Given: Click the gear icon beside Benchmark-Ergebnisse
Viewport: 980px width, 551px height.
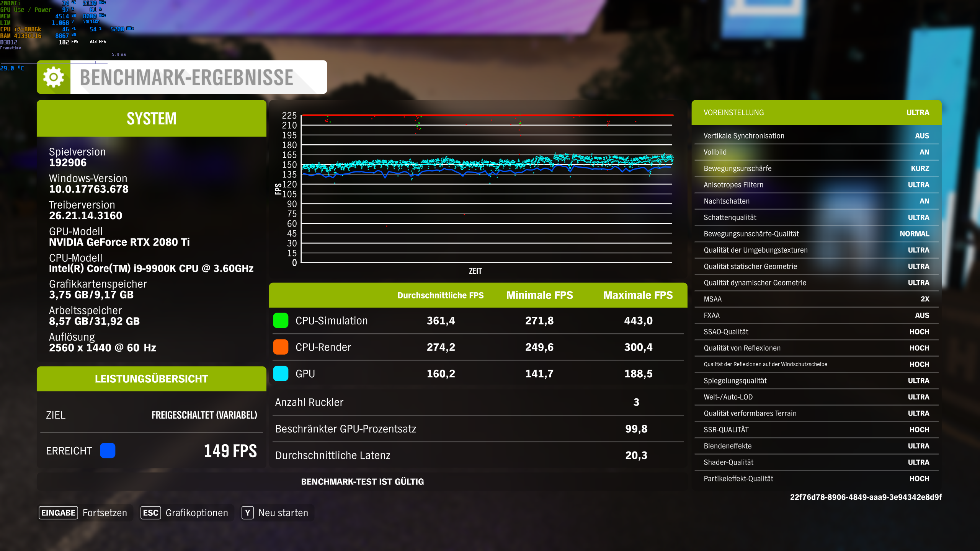Looking at the screenshot, I should [x=53, y=77].
